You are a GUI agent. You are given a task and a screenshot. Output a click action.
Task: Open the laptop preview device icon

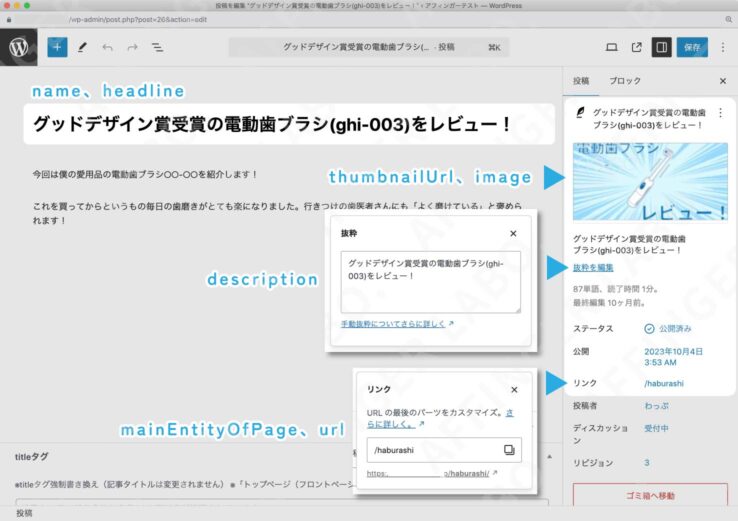611,47
